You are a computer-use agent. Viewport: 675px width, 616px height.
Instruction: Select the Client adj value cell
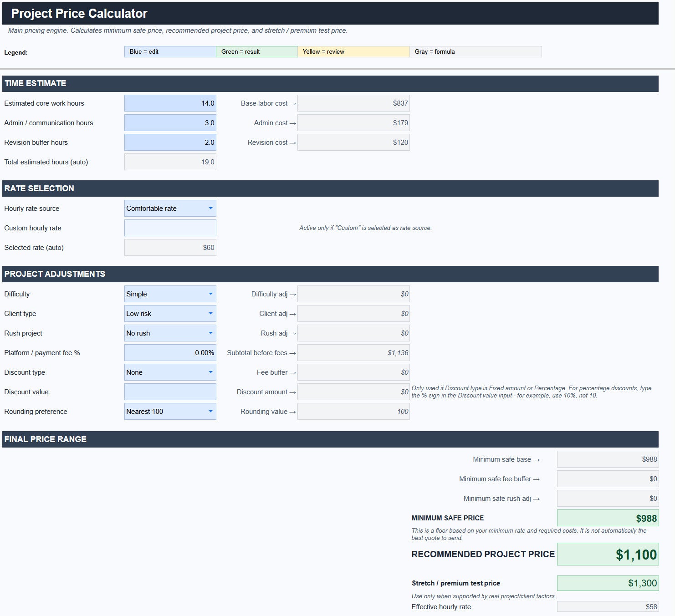coord(353,314)
